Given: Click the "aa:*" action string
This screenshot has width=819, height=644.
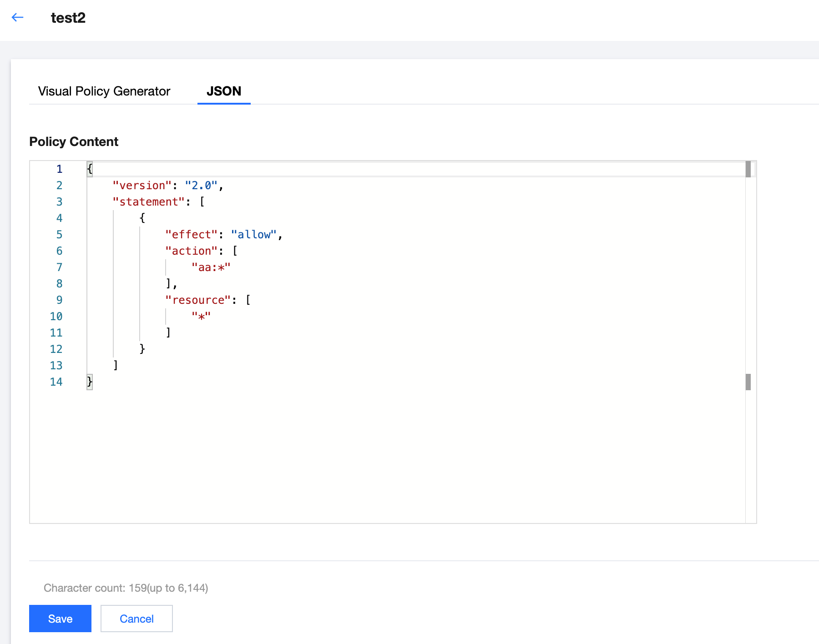Looking at the screenshot, I should pyautogui.click(x=211, y=267).
